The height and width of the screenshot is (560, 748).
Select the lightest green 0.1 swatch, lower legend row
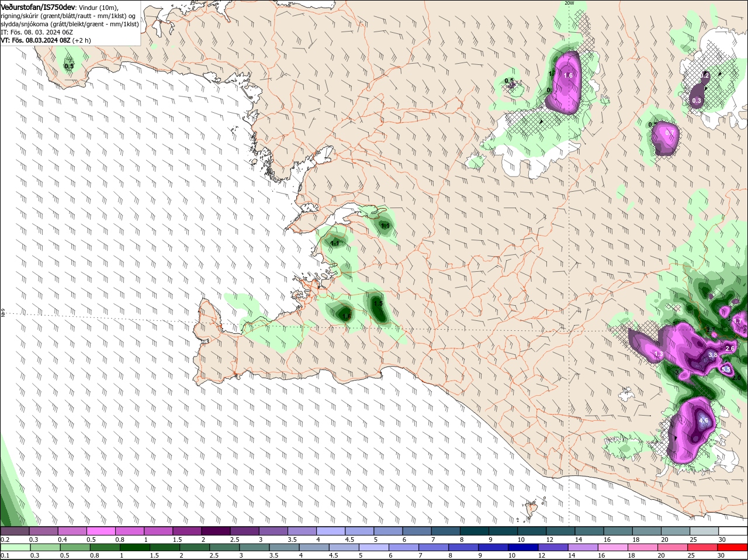point(15,547)
